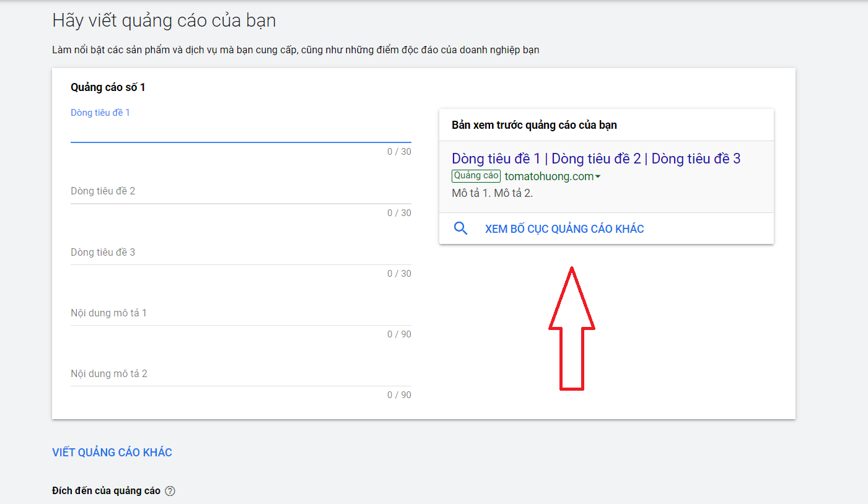Click the help icon next to Đích đến của quảng cáo
The width and height of the screenshot is (868, 504).
click(170, 491)
